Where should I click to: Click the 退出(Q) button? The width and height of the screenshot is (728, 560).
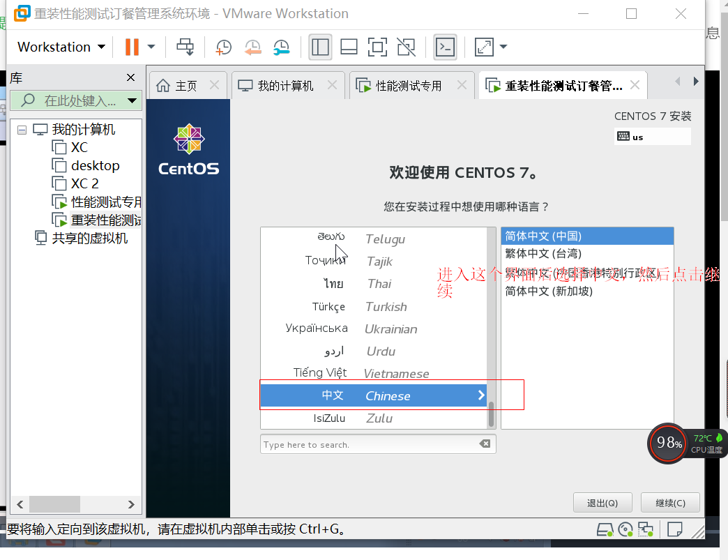[x=602, y=503]
